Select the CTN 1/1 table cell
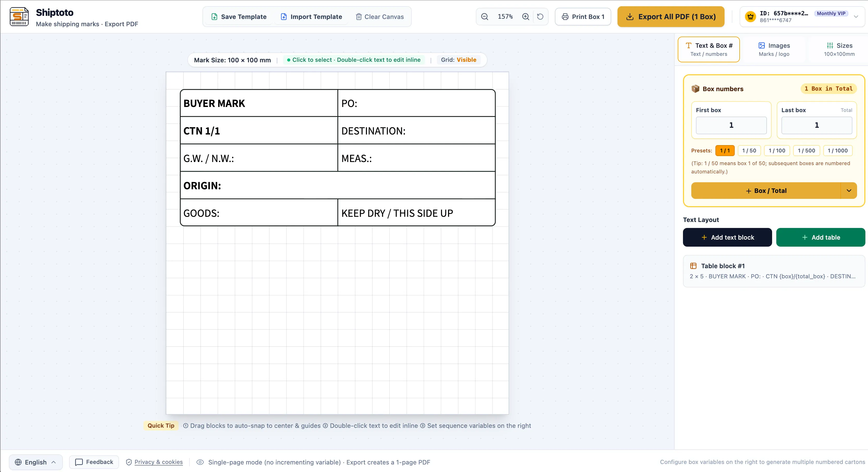This screenshot has height=472, width=868. pyautogui.click(x=259, y=131)
